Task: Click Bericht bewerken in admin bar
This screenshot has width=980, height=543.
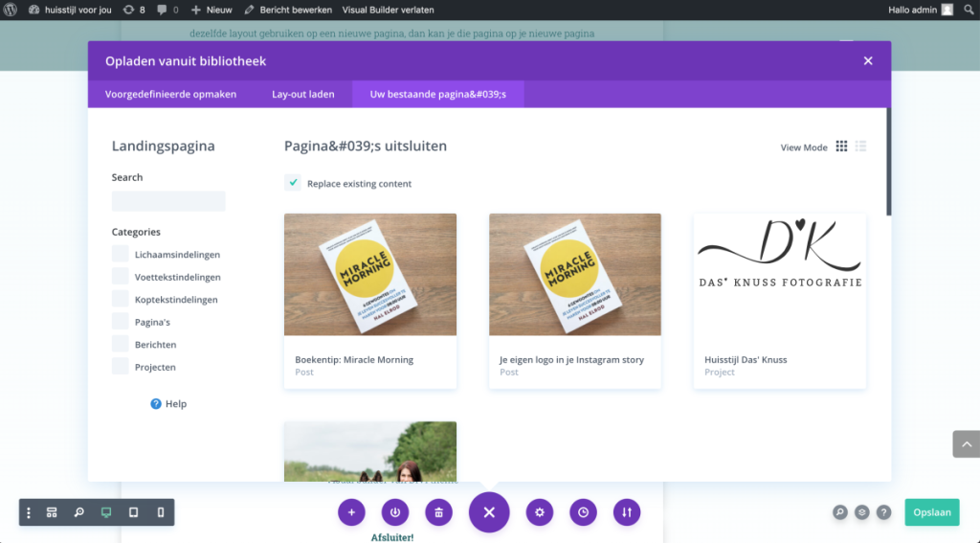Action: tap(287, 10)
